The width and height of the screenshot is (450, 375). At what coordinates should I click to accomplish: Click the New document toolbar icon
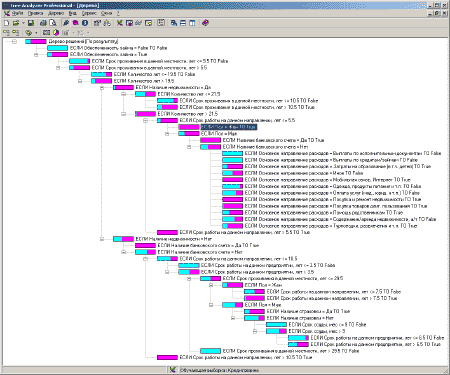[6, 23]
